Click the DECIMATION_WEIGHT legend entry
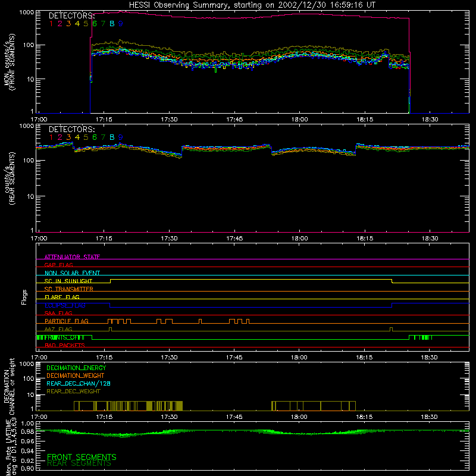 point(76,375)
